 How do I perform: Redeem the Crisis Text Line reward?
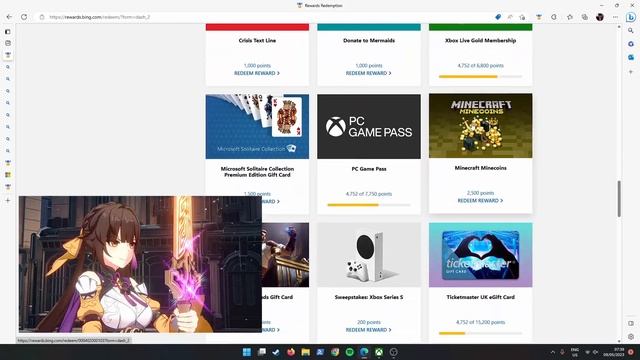[x=257, y=73]
